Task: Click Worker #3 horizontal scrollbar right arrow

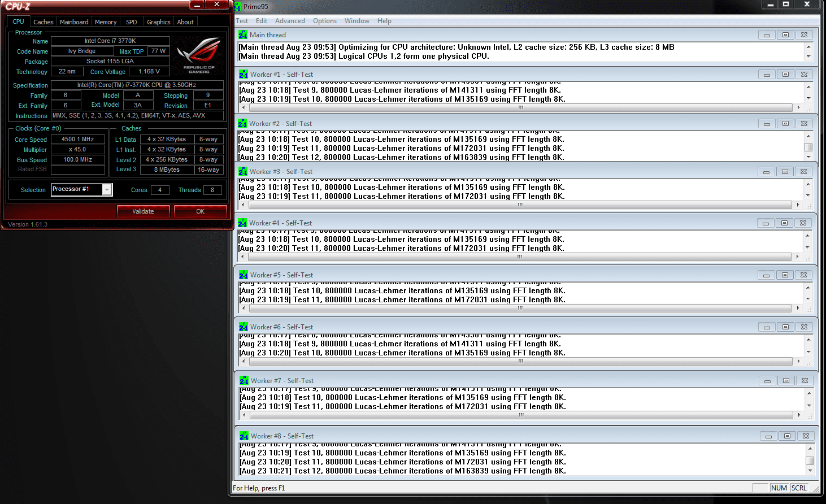Action: [798, 205]
